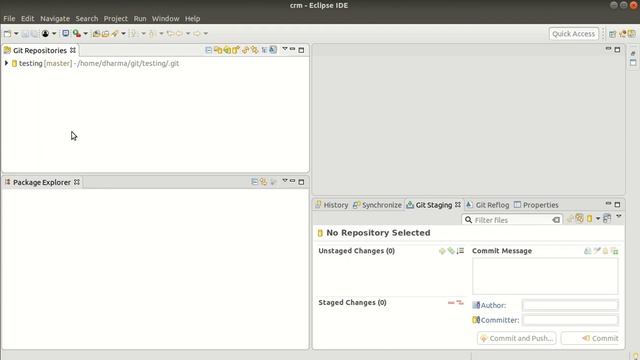Open the Window menu
Image resolution: width=640 pixels, height=360 pixels.
tap(165, 19)
